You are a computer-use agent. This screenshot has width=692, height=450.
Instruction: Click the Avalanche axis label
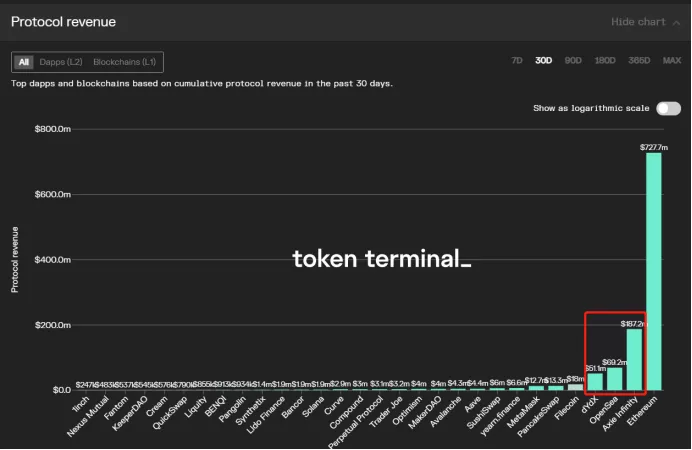445,412
